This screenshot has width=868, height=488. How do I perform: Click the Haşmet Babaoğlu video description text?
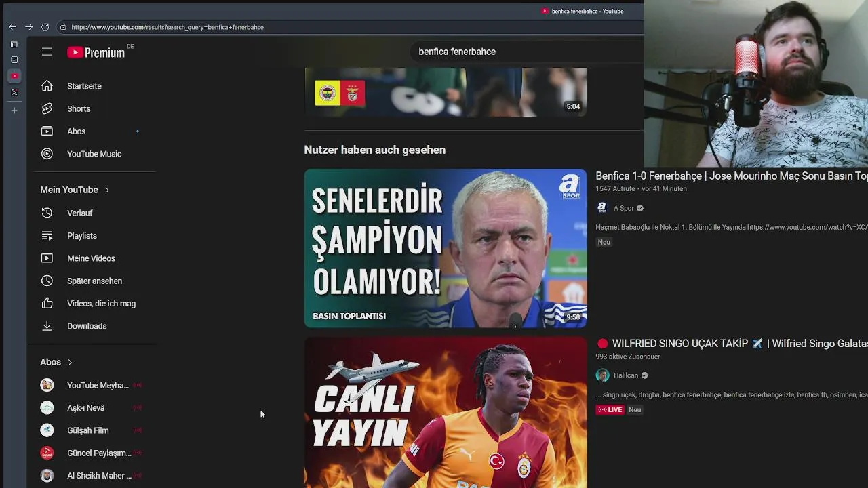click(732, 228)
